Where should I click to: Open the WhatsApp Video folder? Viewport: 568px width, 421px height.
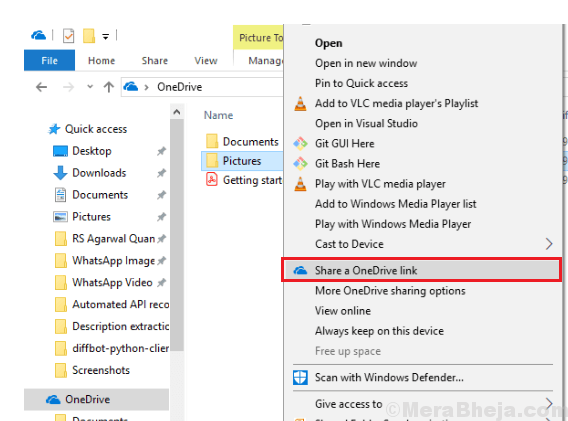(x=112, y=283)
